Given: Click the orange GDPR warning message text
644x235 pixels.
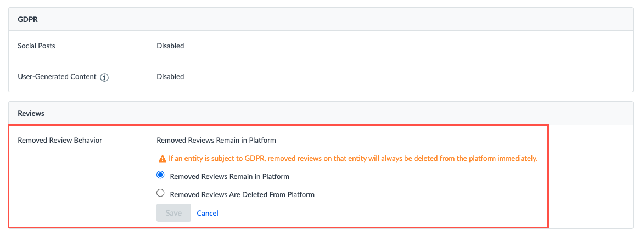Looking at the screenshot, I should 352,159.
